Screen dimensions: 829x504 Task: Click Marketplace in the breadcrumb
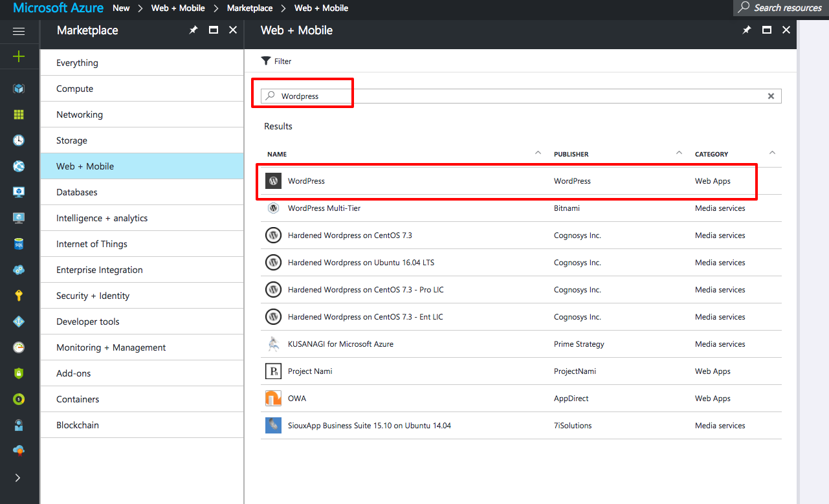click(249, 8)
